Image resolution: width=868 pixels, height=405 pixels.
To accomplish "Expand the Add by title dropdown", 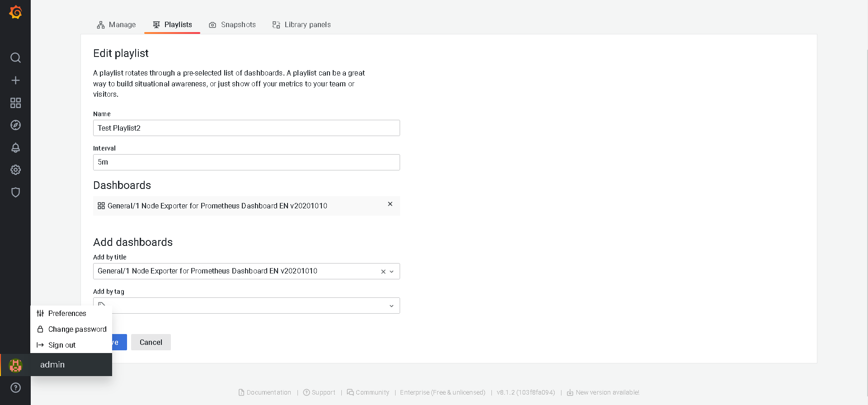I will point(392,272).
